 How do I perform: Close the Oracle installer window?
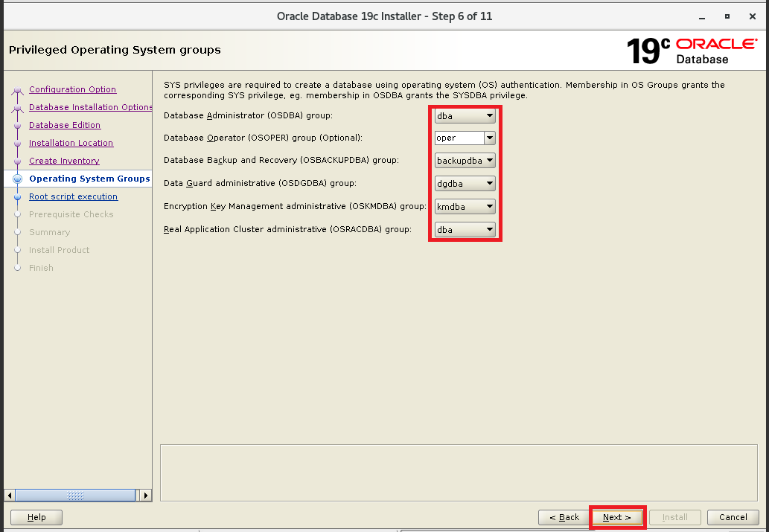pos(753,16)
